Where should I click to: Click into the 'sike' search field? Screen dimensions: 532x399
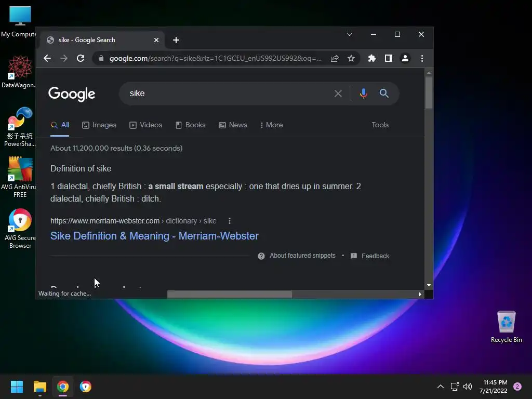[228, 94]
